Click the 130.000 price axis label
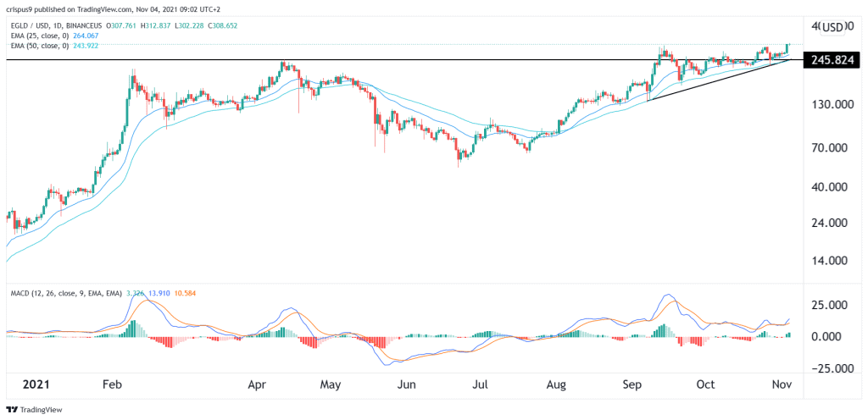This screenshot has height=420, width=868. coord(827,104)
